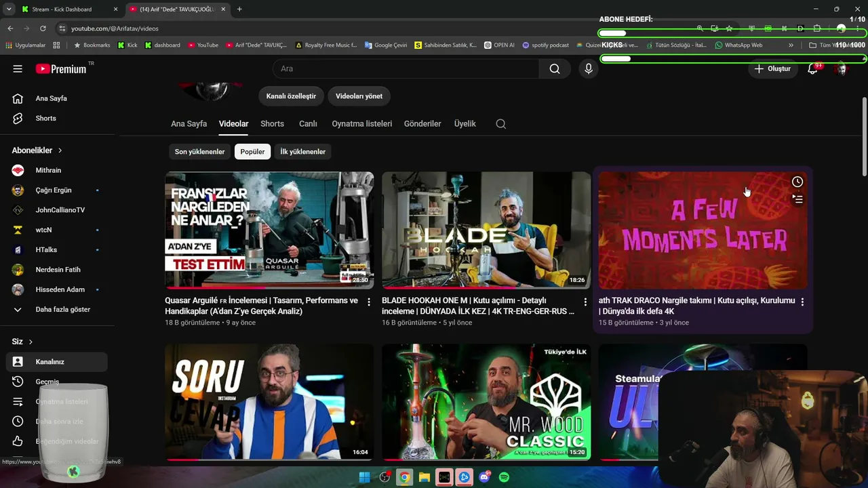Expand the Siz section chevron

[31, 342]
